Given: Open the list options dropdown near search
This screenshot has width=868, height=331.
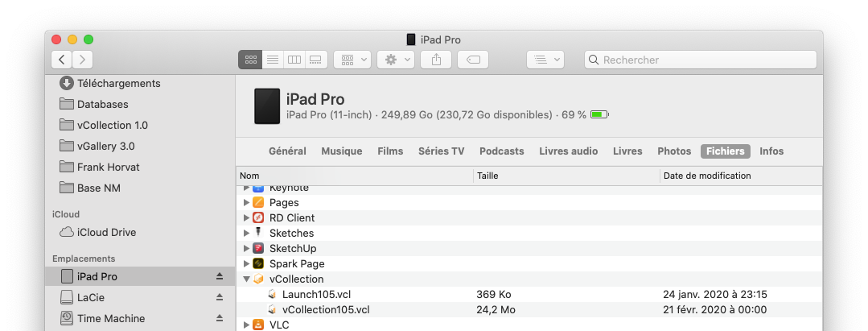Looking at the screenshot, I should (545, 60).
